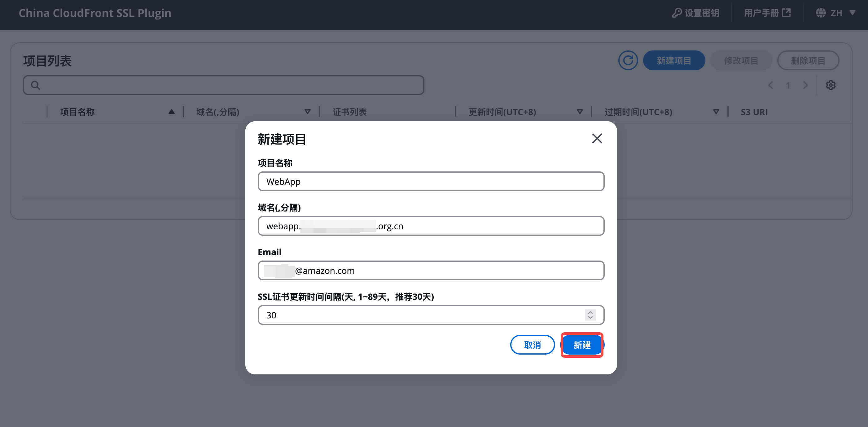Click the S3 URI column header
This screenshot has width=868, height=427.
point(754,112)
